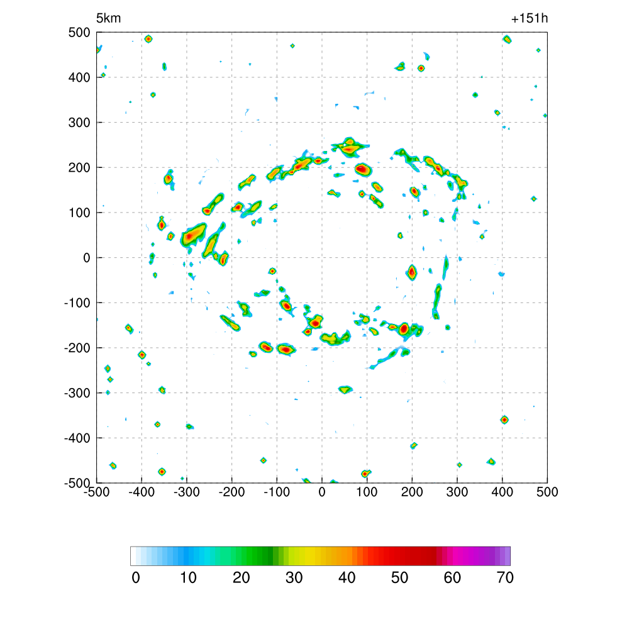Click the x-axis tick label 200
This screenshot has height=644, width=644.
[x=412, y=492]
